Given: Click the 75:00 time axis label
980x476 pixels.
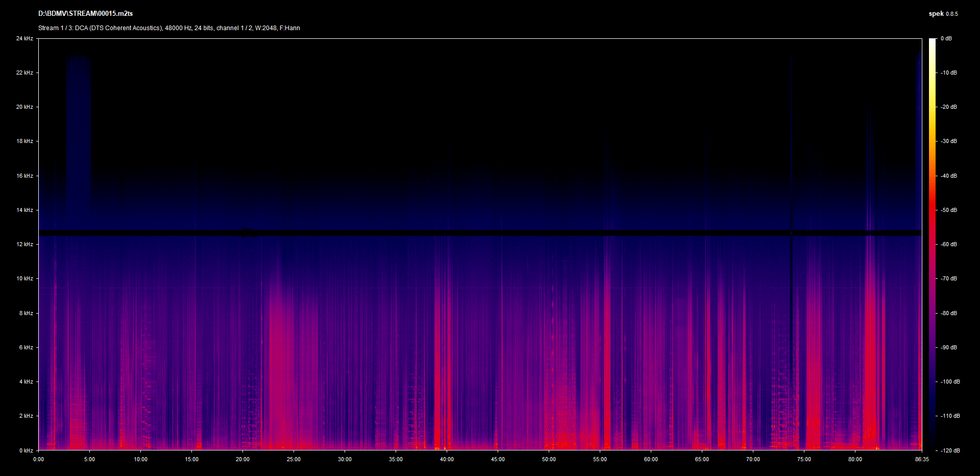Looking at the screenshot, I should pos(804,459).
